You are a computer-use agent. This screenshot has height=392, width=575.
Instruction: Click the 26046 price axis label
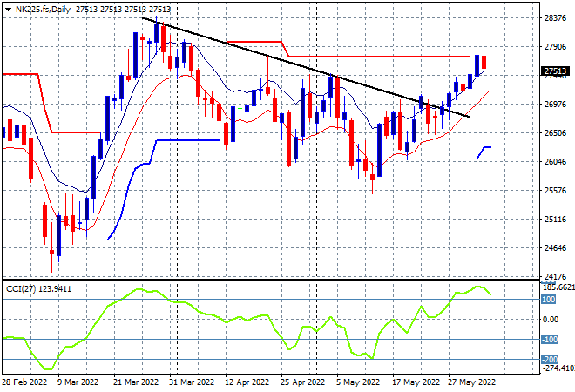tap(555, 161)
